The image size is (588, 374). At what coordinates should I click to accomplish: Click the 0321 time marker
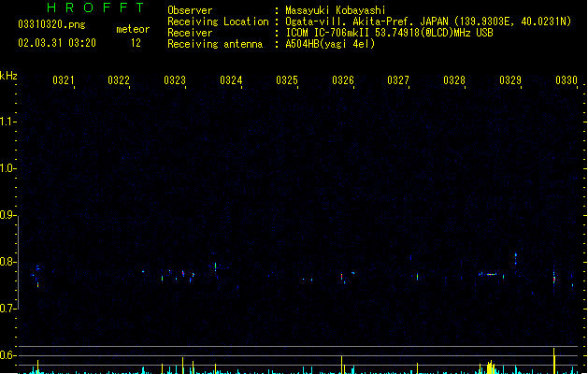click(63, 80)
